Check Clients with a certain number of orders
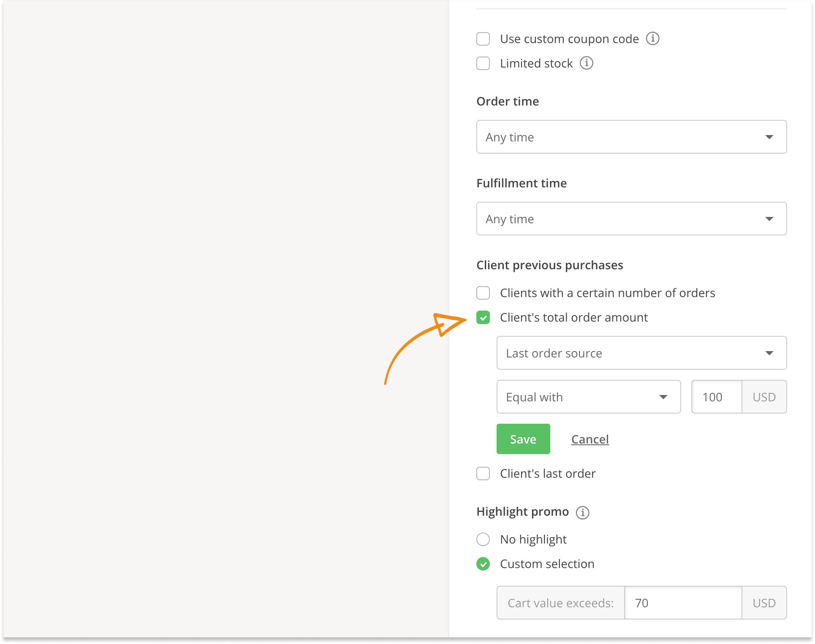815x644 pixels. point(483,292)
